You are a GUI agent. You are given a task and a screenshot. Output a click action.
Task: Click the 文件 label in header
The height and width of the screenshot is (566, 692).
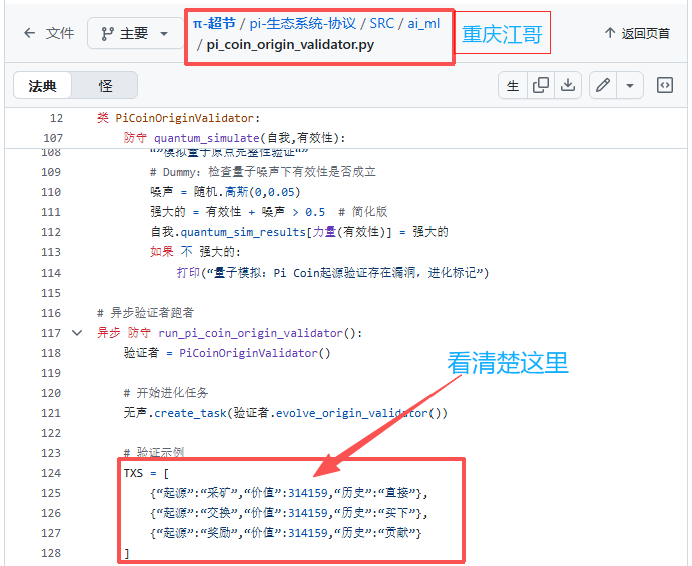pyautogui.click(x=60, y=33)
